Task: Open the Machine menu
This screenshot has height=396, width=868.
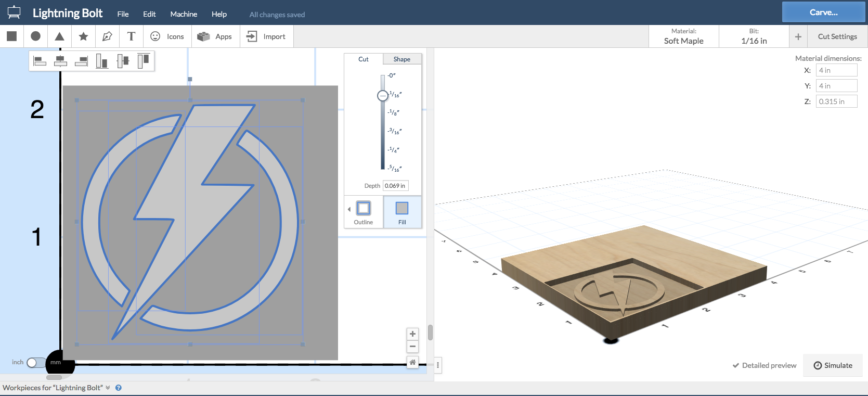Action: tap(184, 14)
